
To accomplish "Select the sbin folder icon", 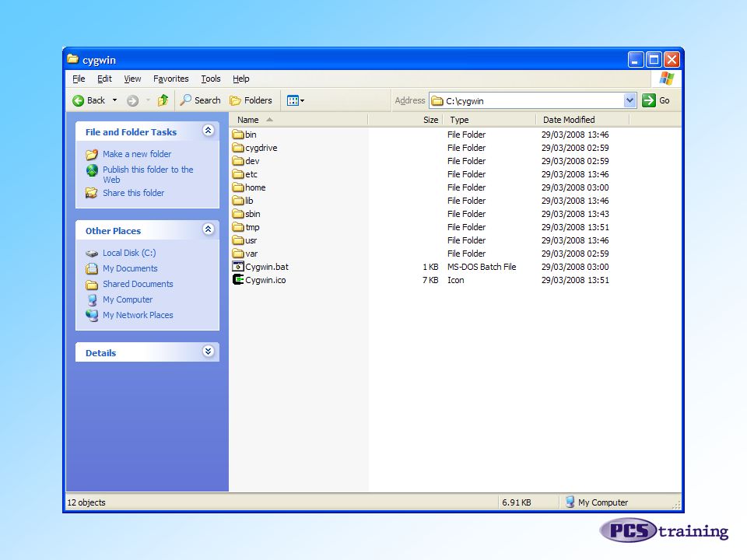I will pyautogui.click(x=238, y=214).
